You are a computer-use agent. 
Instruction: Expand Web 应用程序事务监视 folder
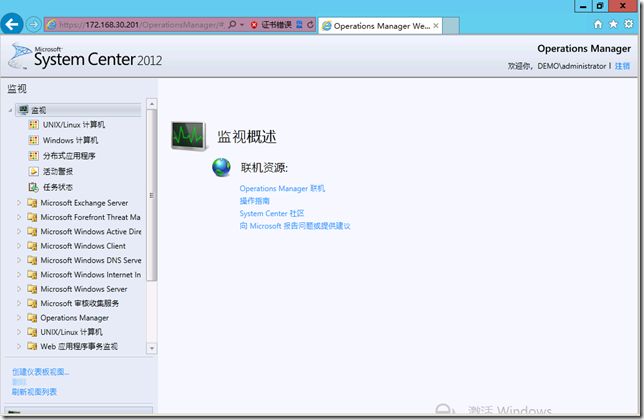click(x=18, y=346)
